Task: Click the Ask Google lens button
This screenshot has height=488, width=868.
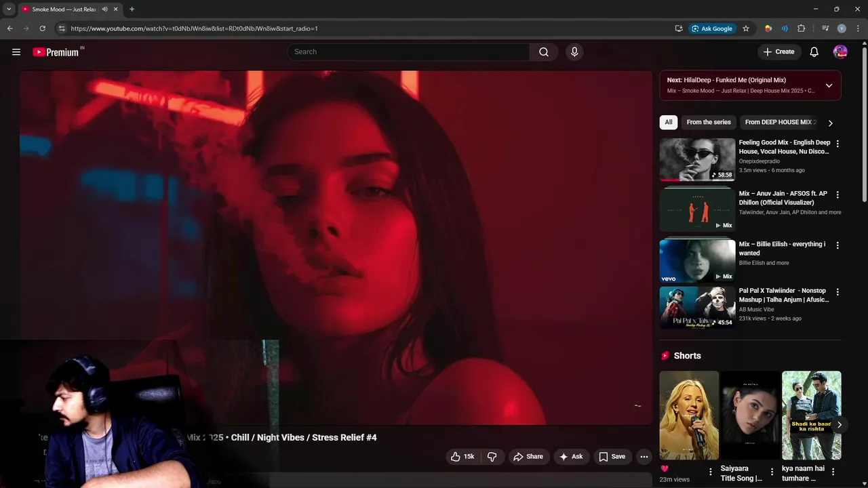Action: tap(712, 28)
